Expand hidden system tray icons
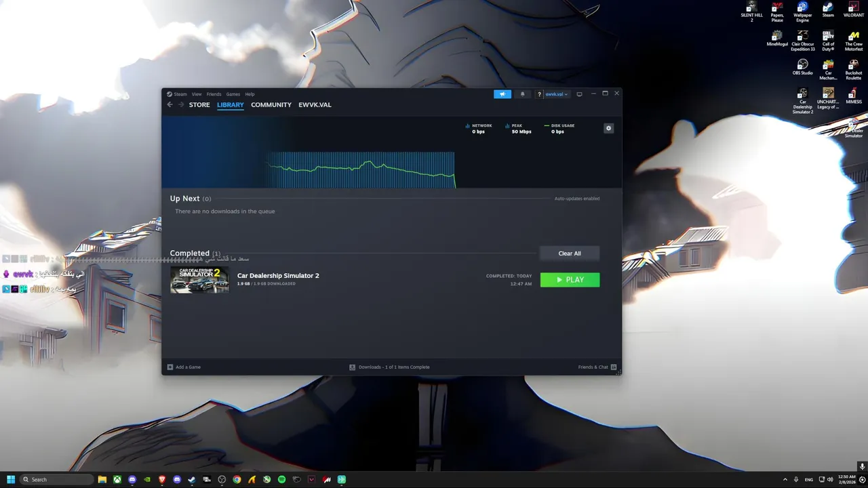The height and width of the screenshot is (488, 868). pyautogui.click(x=785, y=479)
